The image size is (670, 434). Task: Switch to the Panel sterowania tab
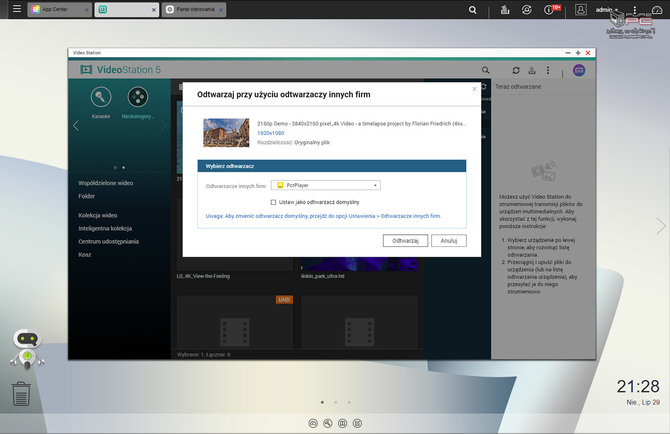194,9
